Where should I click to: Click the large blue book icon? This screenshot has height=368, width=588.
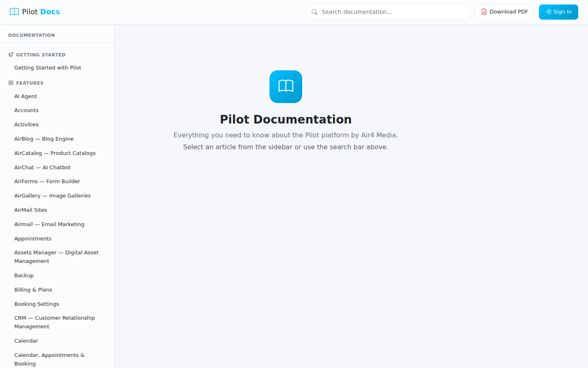(285, 87)
